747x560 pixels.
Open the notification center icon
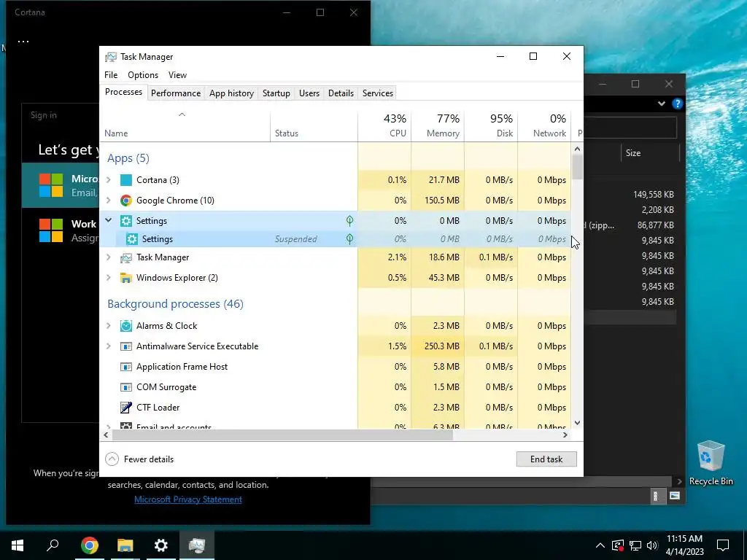tap(723, 545)
